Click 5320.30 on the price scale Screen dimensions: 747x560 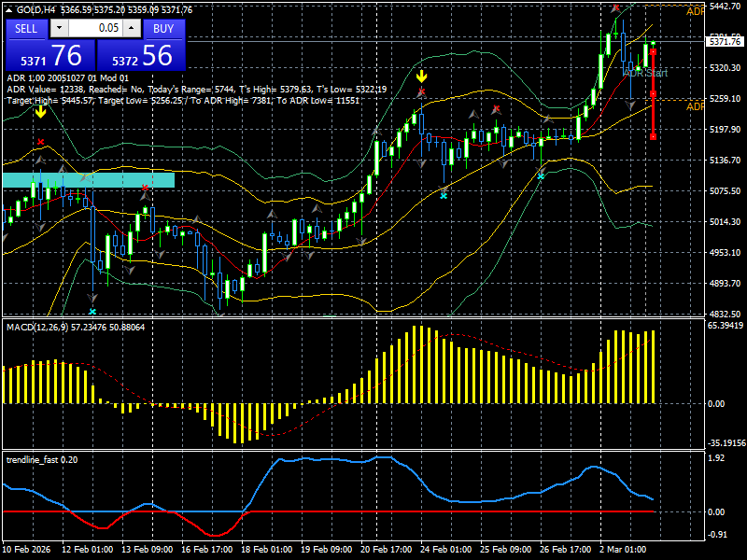pyautogui.click(x=725, y=68)
